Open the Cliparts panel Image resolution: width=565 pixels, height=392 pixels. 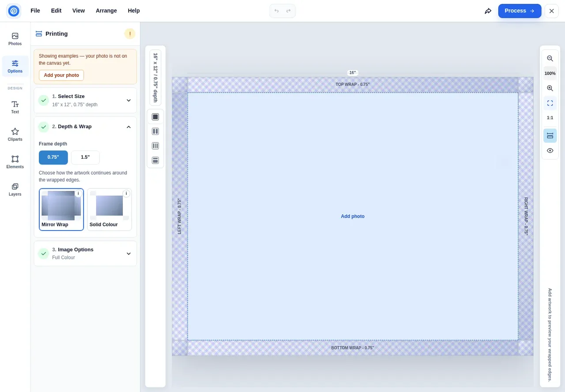(x=15, y=134)
